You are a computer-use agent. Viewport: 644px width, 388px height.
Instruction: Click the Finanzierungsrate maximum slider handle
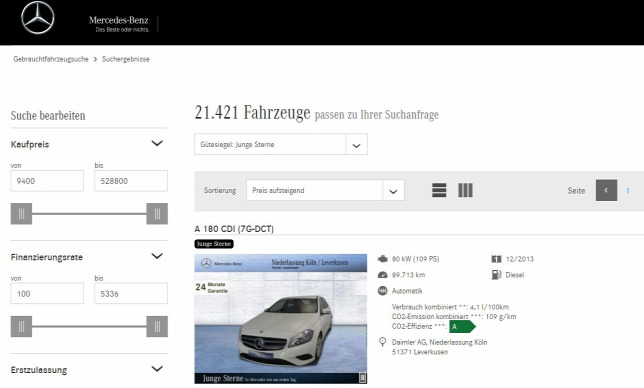pyautogui.click(x=157, y=326)
